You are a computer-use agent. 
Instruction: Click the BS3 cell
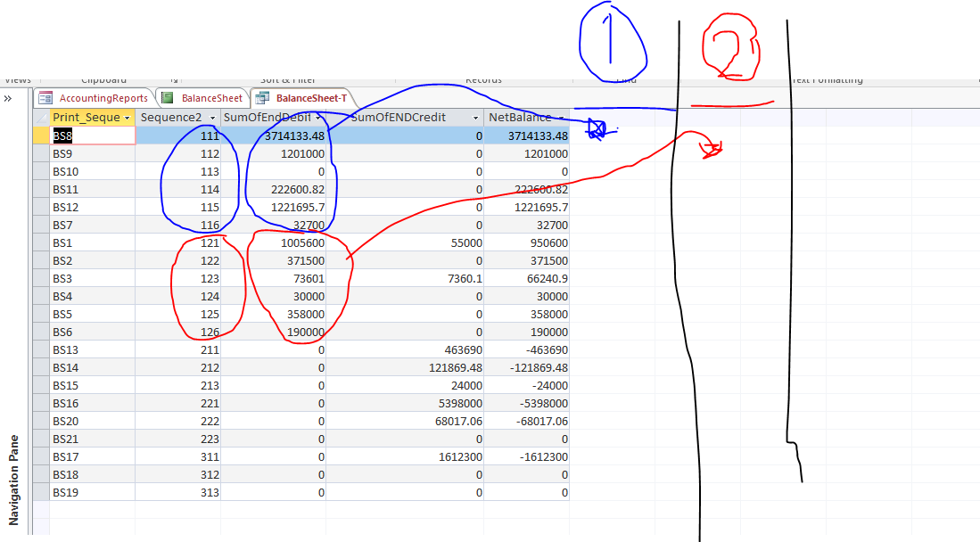click(x=93, y=278)
